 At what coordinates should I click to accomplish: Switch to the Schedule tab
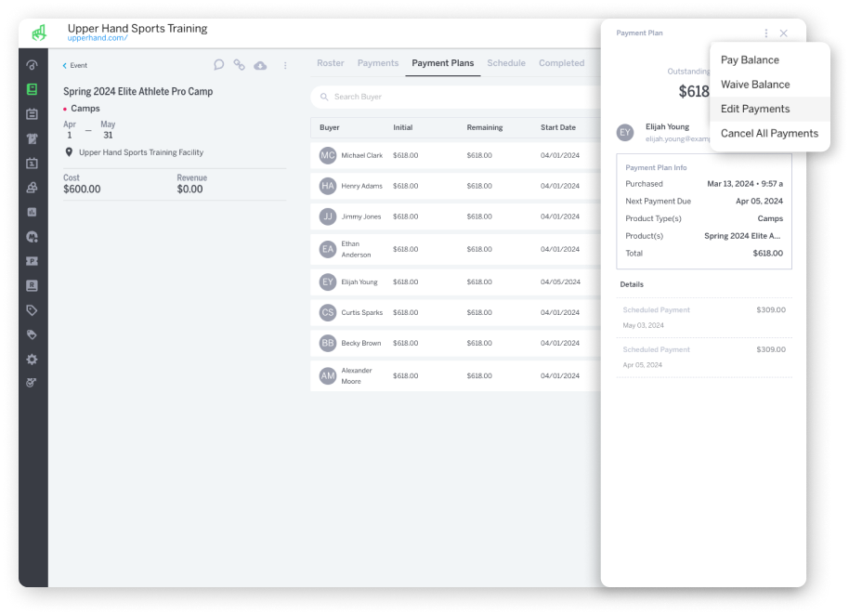(506, 63)
